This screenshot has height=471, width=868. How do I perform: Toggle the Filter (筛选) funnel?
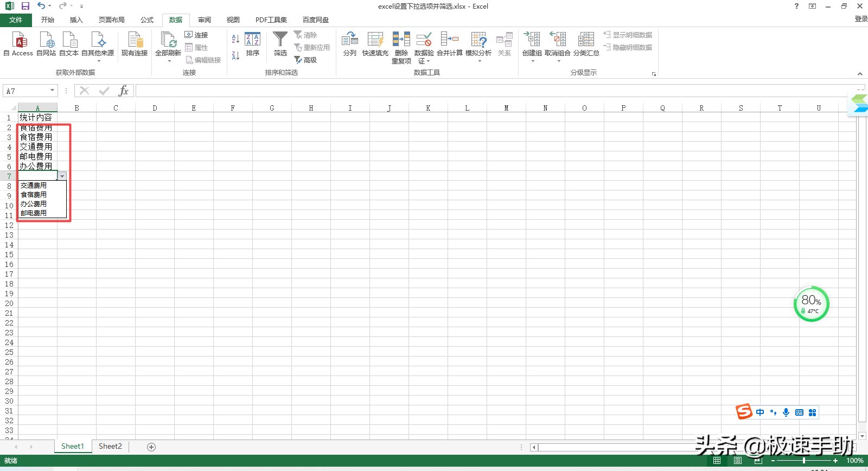pyautogui.click(x=280, y=44)
